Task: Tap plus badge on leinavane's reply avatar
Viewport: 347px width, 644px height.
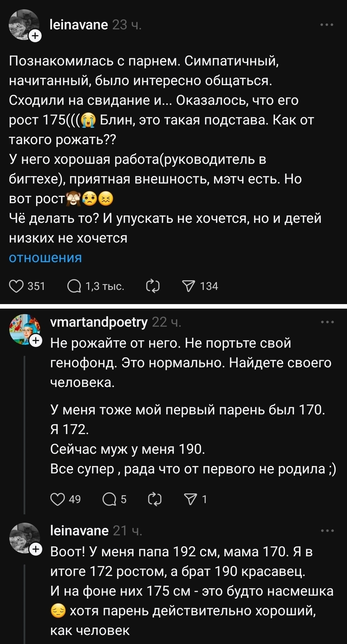Action: [x=36, y=549]
